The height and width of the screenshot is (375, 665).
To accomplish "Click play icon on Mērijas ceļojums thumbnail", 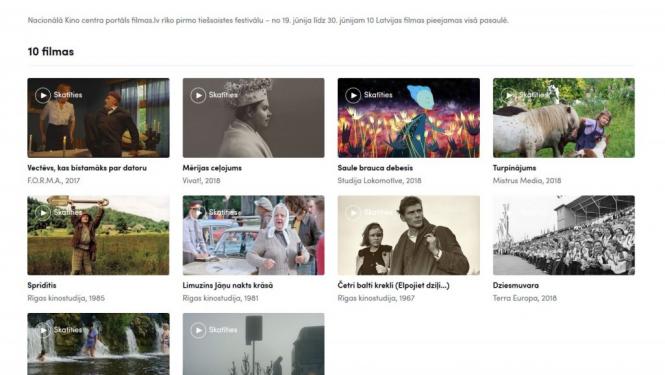I will tap(198, 95).
